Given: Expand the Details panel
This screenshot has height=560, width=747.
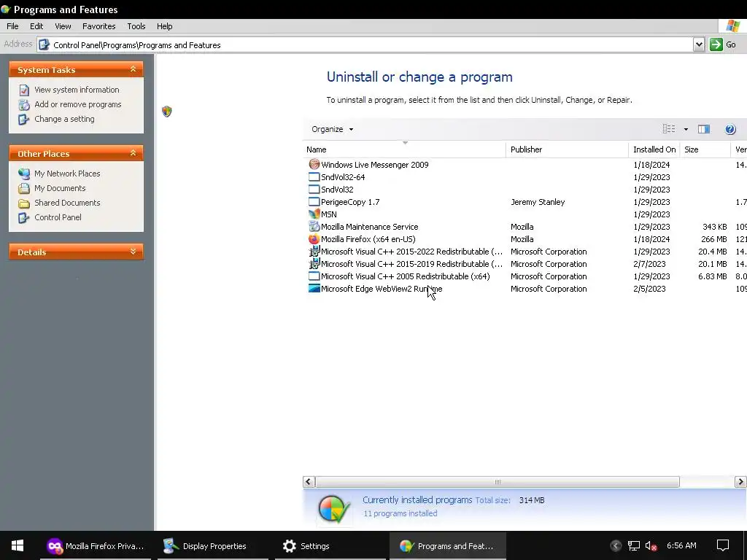Looking at the screenshot, I should [x=133, y=252].
